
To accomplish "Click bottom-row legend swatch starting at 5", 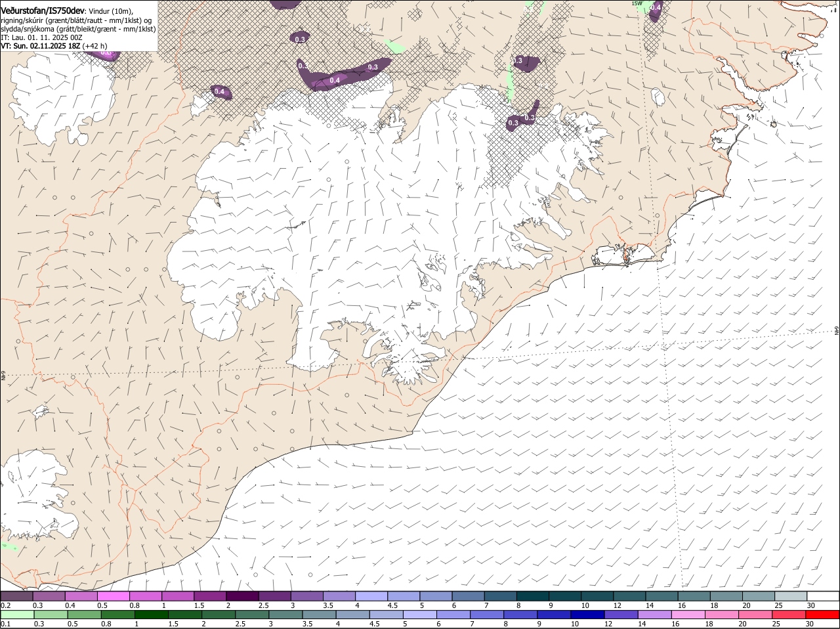I will pos(419,615).
